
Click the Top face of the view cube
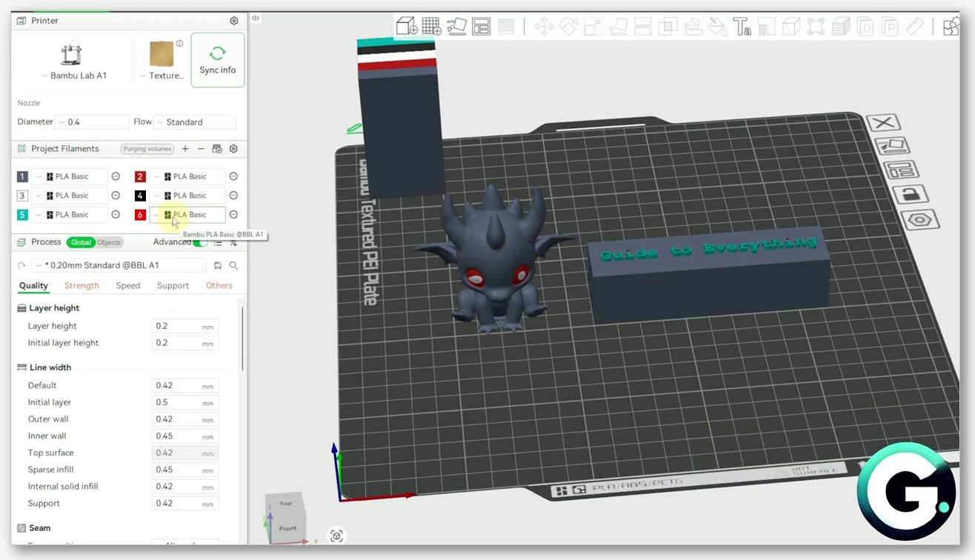[x=286, y=504]
